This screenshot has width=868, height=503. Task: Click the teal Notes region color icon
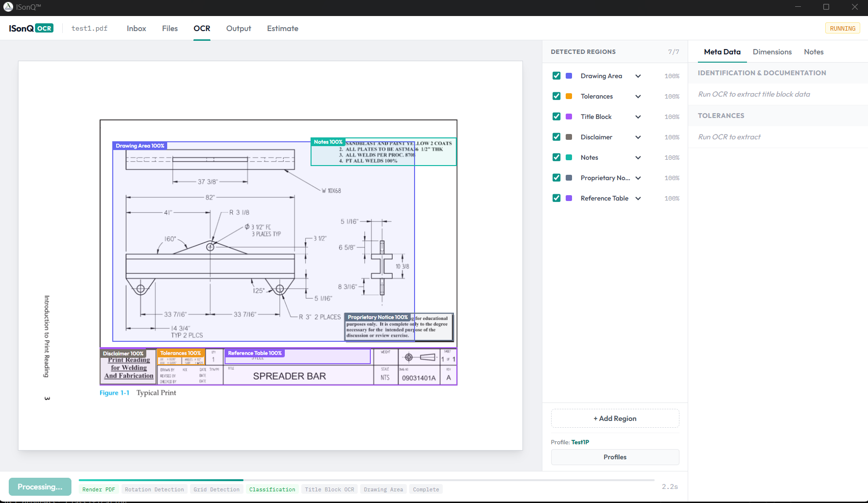(569, 157)
